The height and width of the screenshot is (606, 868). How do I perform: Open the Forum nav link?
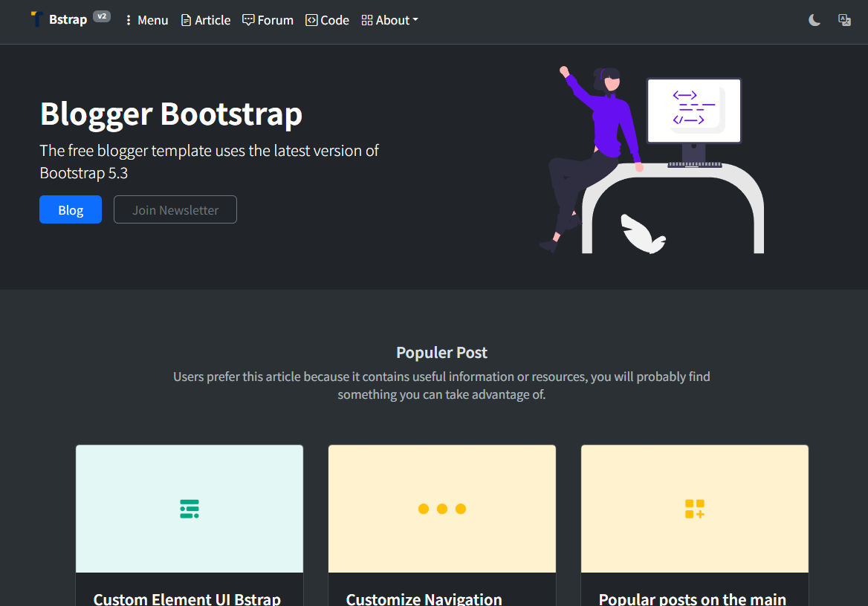click(268, 21)
